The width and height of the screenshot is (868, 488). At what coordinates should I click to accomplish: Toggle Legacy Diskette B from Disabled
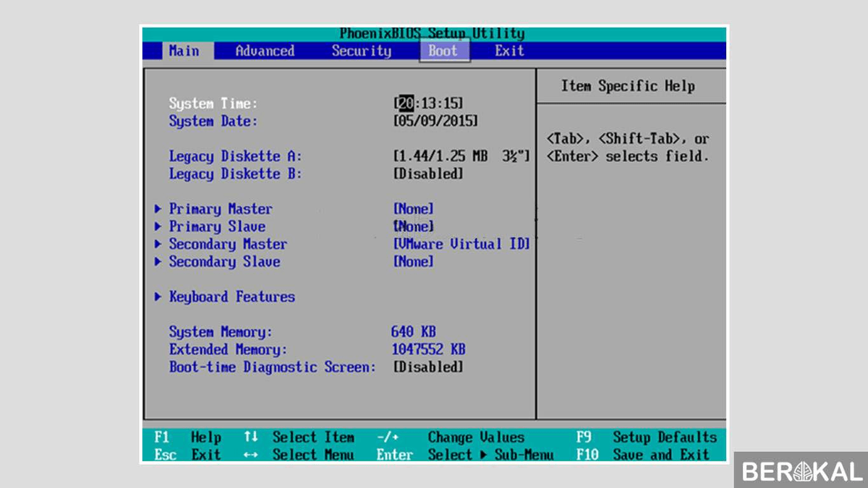[428, 174]
